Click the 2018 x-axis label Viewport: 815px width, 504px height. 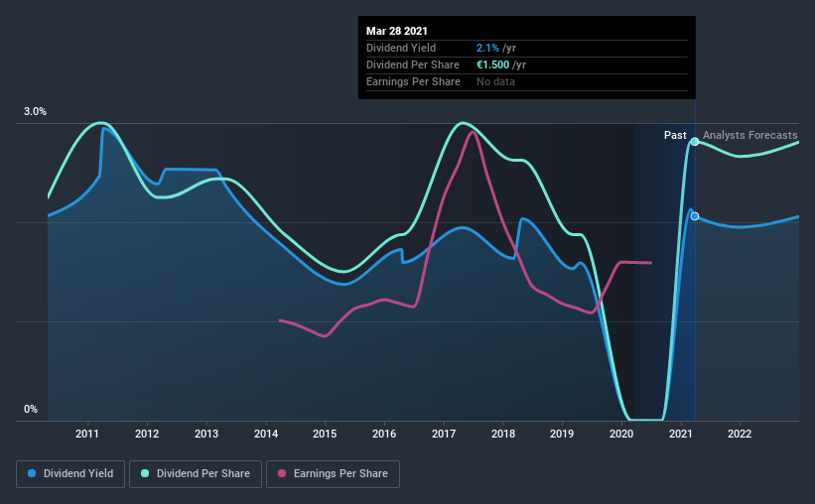[x=503, y=434]
